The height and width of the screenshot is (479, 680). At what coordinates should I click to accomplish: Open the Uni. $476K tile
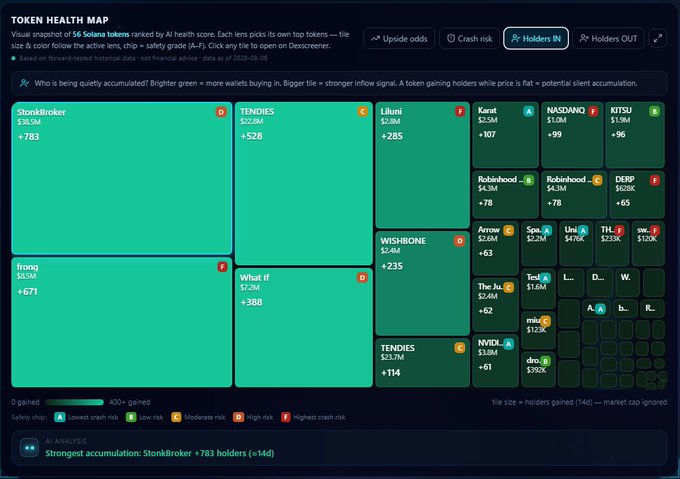click(576, 244)
